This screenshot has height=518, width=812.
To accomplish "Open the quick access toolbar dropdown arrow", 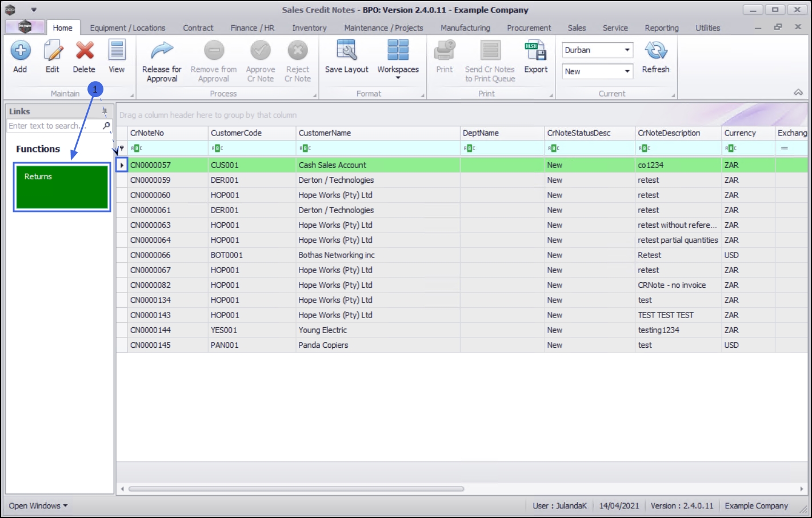I will (34, 10).
